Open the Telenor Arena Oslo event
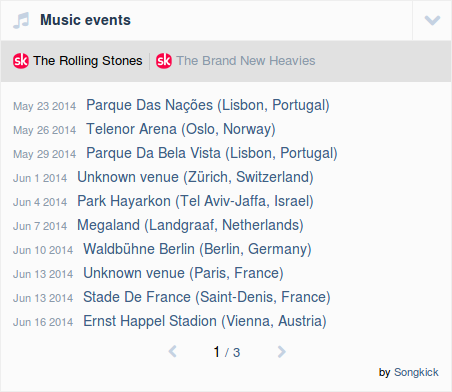Viewport: 452px width, 392px height. [x=181, y=129]
